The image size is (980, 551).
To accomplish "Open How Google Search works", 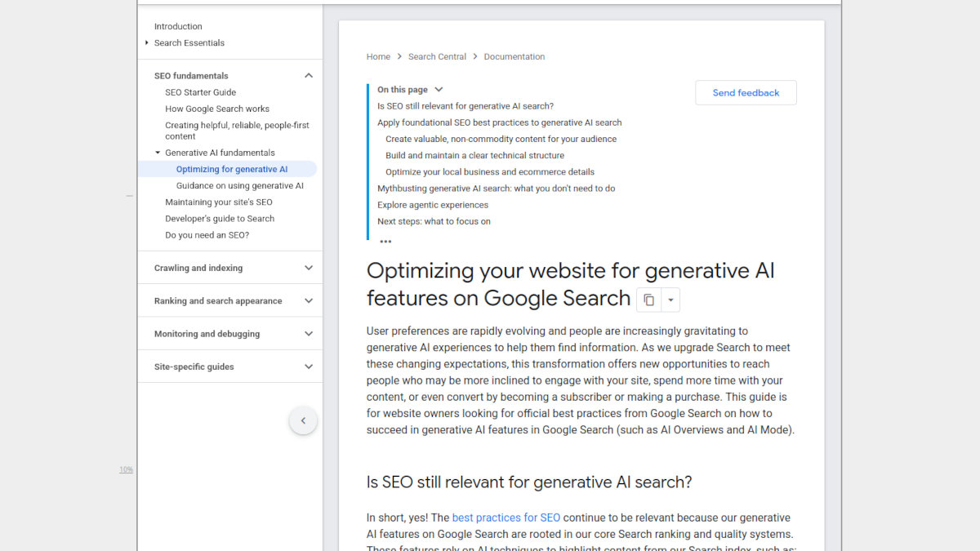I will pos(217,109).
